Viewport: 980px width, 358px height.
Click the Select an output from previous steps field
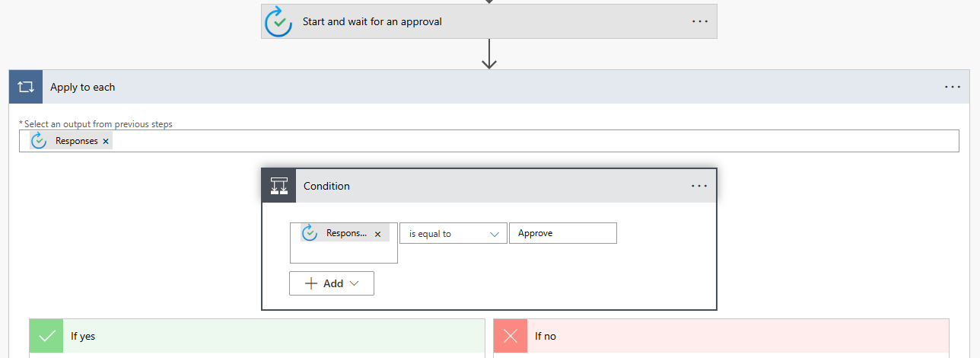(x=533, y=141)
